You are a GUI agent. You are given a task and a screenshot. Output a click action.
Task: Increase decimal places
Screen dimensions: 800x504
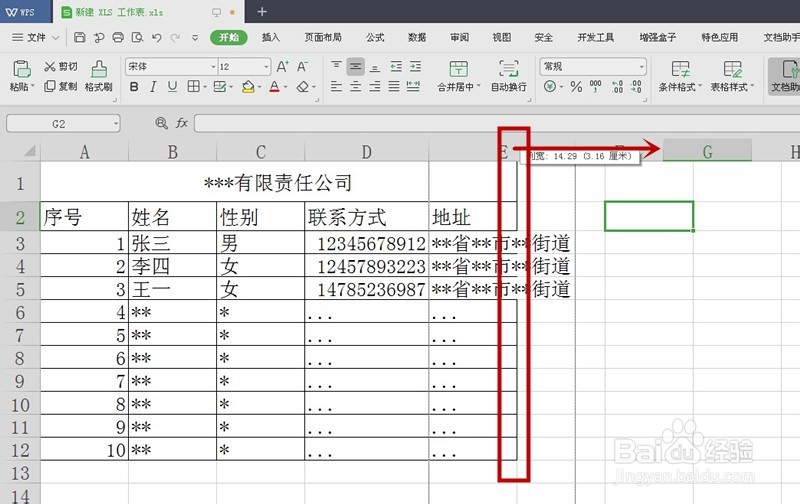click(617, 87)
